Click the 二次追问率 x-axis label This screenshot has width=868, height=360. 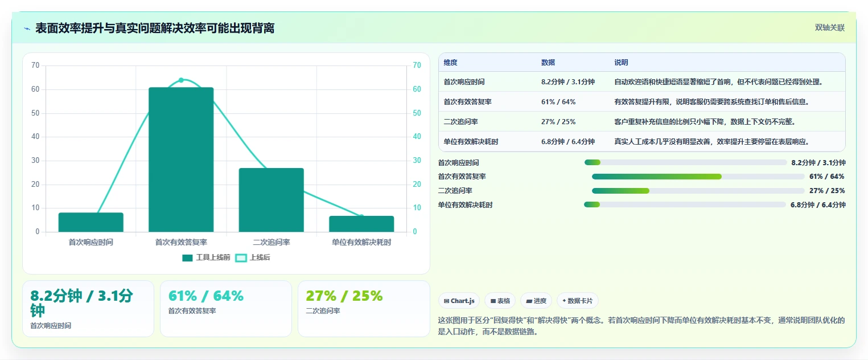pos(271,242)
